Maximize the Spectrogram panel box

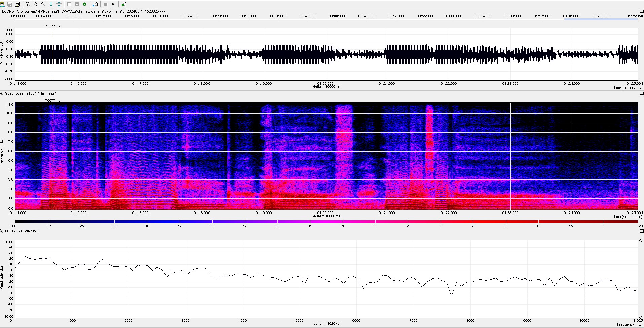pos(642,93)
